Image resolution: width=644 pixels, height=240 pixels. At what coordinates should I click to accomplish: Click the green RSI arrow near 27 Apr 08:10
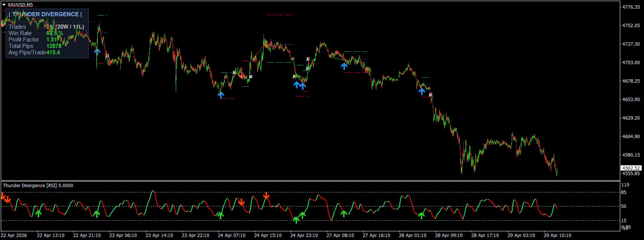(344, 214)
